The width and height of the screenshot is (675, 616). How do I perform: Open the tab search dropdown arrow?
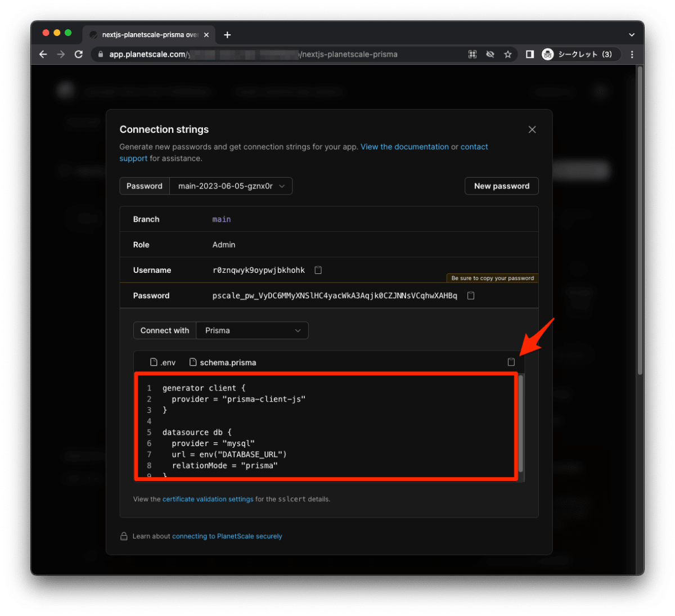632,35
